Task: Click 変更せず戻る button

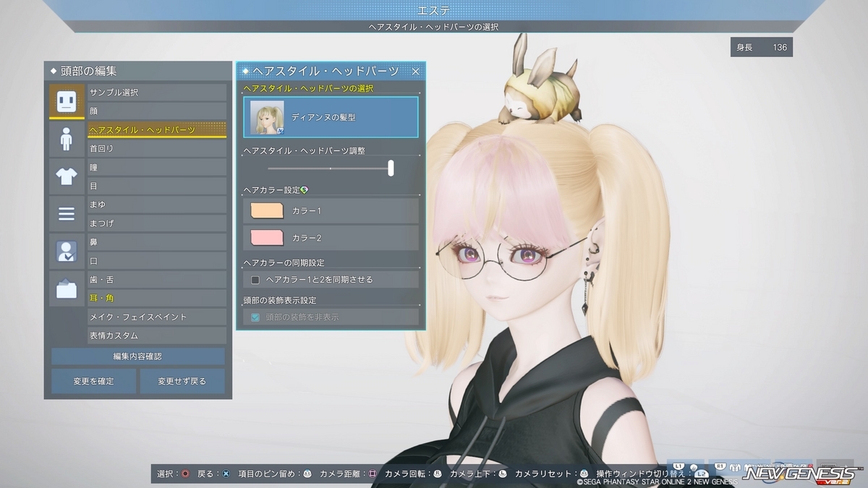Action: (182, 381)
